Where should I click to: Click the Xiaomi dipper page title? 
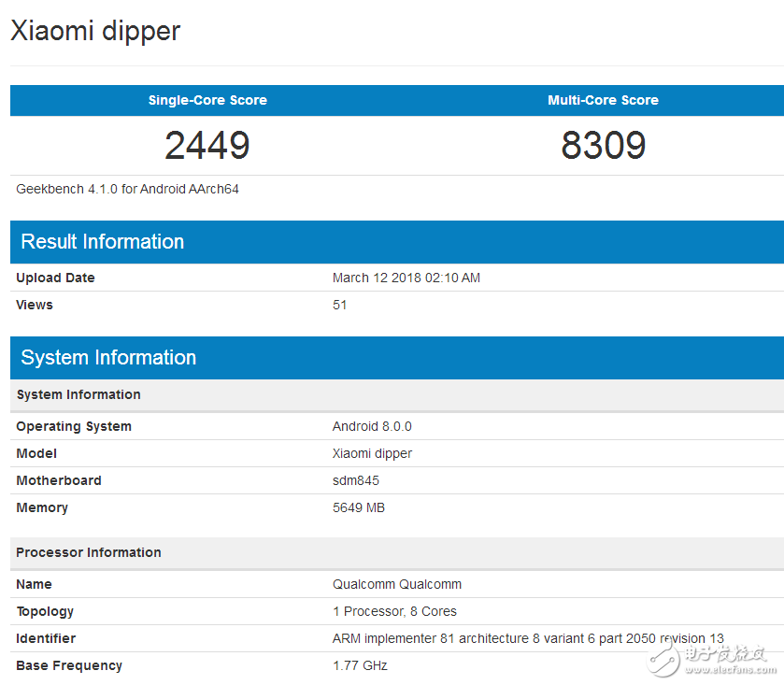[95, 31]
